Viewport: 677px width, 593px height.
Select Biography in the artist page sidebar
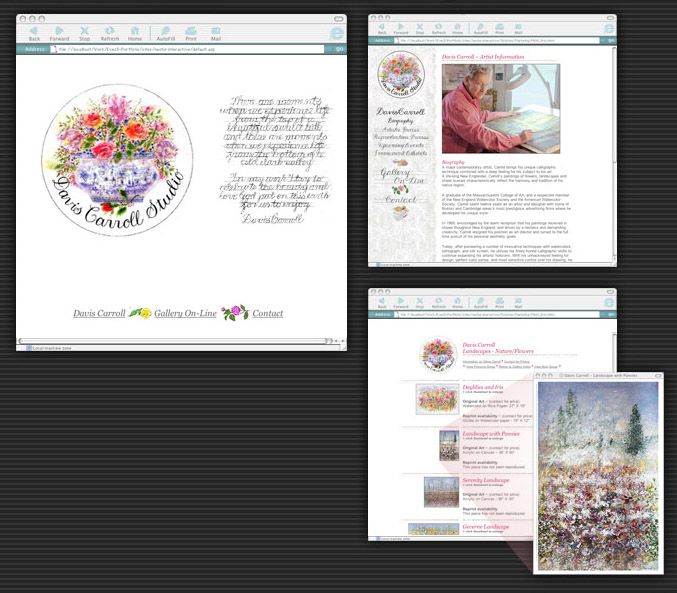pos(400,121)
